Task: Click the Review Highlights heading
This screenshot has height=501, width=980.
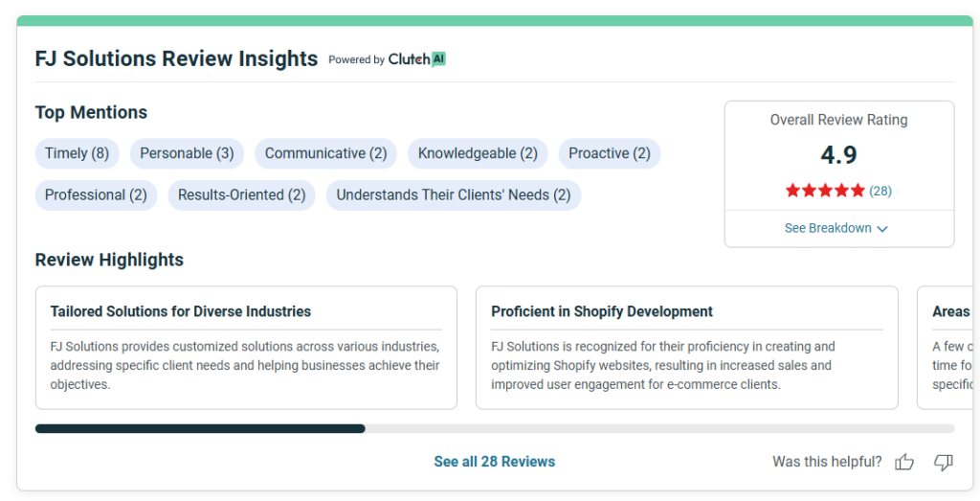Action: point(109,260)
